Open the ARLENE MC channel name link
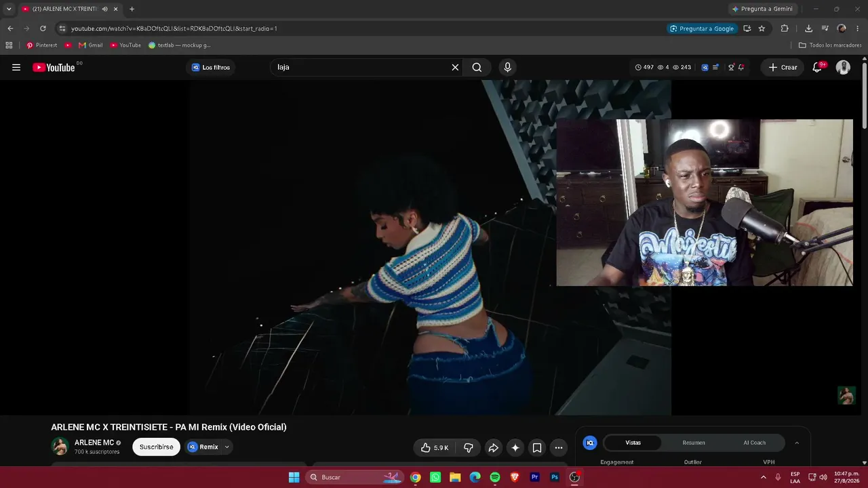 pos(94,443)
